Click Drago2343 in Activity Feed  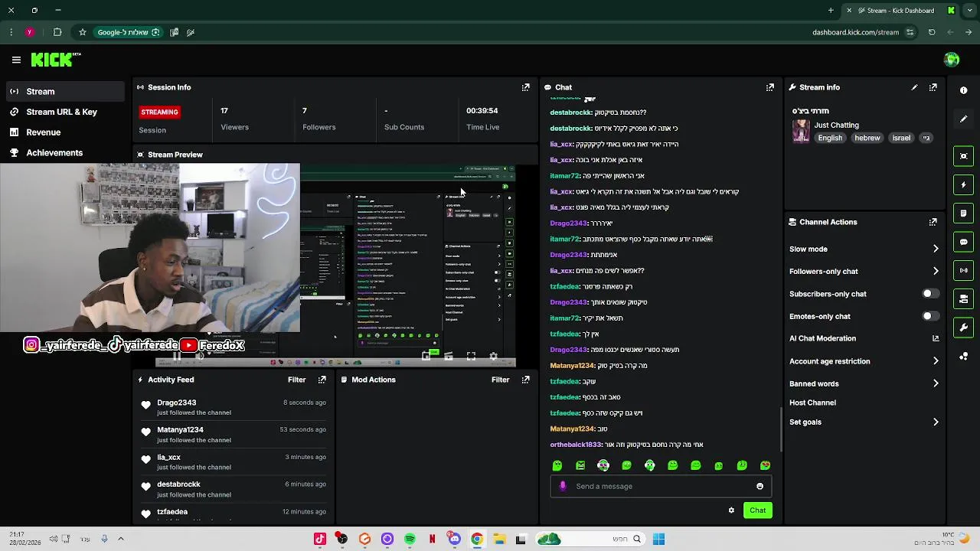click(x=176, y=403)
